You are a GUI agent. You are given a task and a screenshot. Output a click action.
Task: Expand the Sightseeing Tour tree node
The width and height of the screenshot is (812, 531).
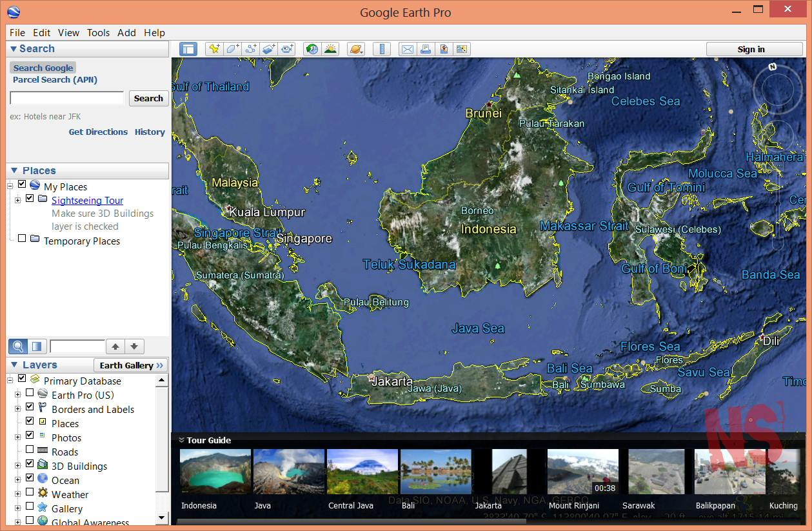click(x=18, y=200)
